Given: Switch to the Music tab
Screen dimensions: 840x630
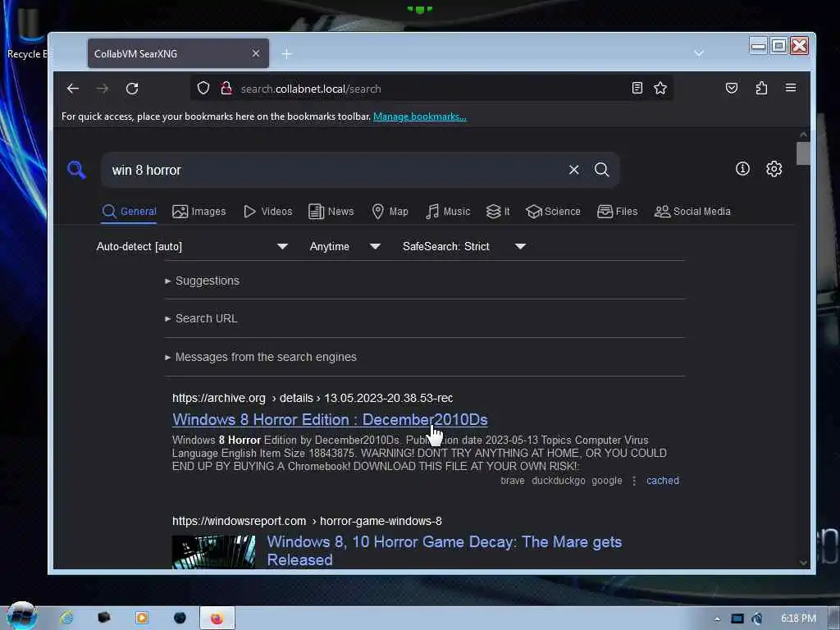Looking at the screenshot, I should [x=448, y=211].
